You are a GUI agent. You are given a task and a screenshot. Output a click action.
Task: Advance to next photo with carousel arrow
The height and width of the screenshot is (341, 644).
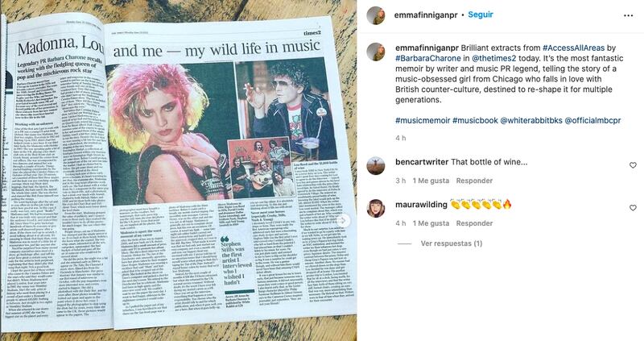(x=343, y=220)
